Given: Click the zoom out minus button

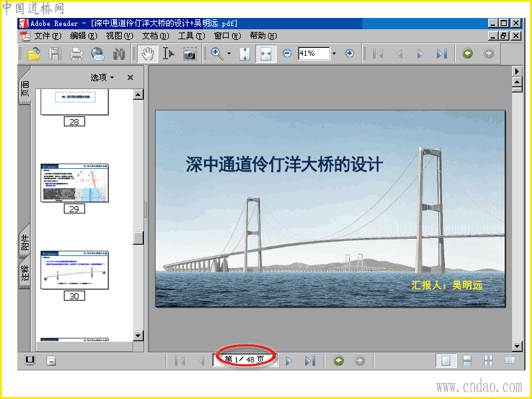Looking at the screenshot, I should coord(287,54).
